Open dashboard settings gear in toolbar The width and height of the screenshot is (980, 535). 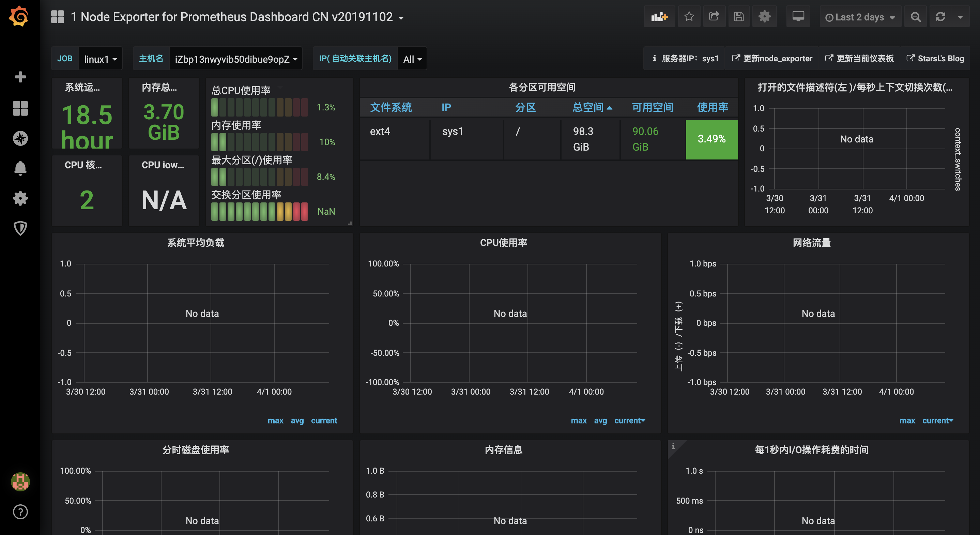tap(764, 17)
